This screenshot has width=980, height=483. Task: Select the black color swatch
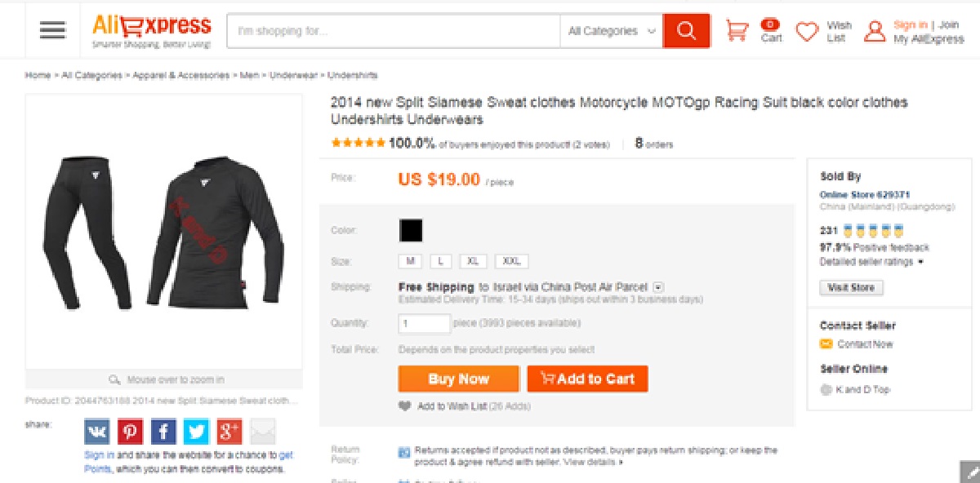point(411,231)
